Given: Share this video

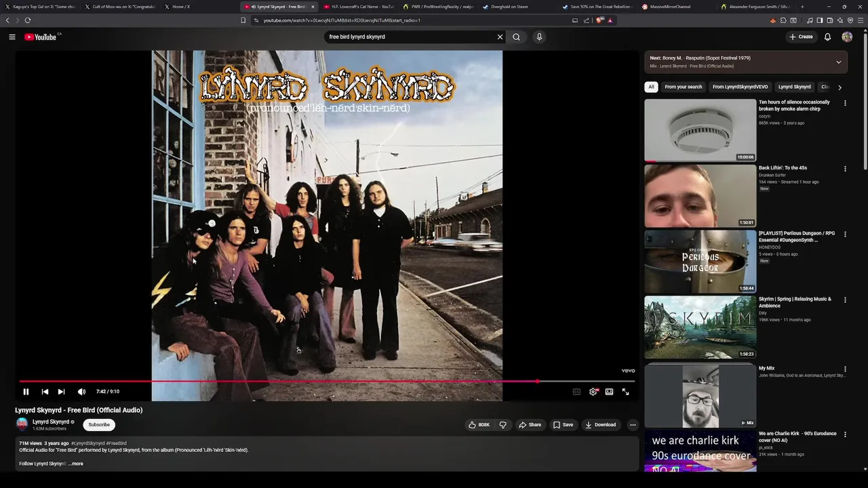Looking at the screenshot, I should tap(530, 425).
